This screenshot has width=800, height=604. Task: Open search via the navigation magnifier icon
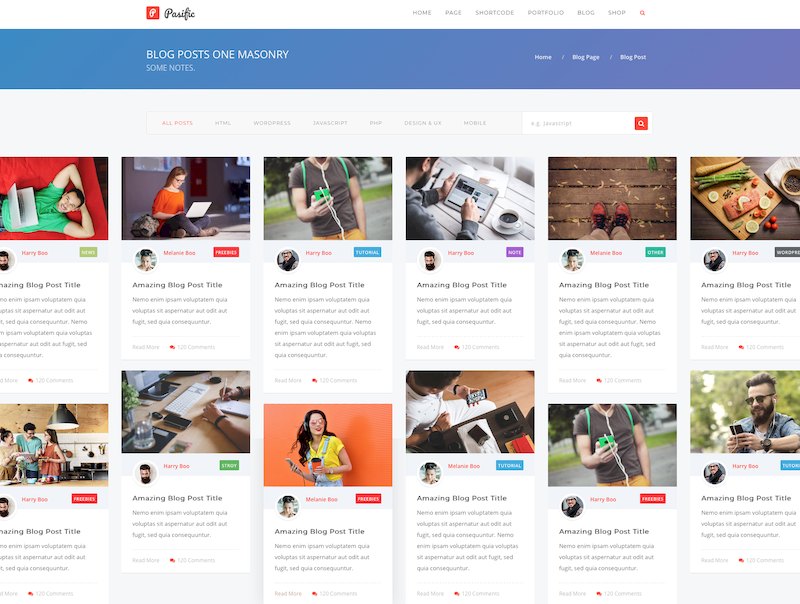click(x=642, y=13)
